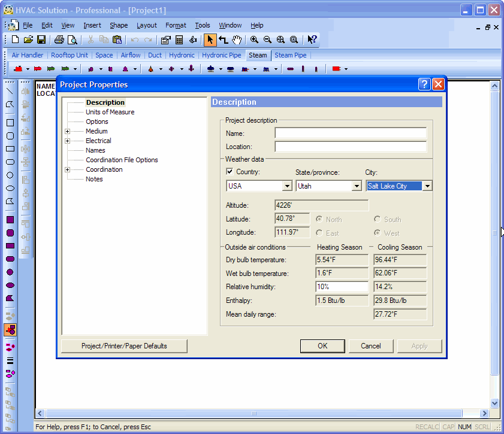Click the Apply button
Screen dimensions: 504x434
click(420, 346)
